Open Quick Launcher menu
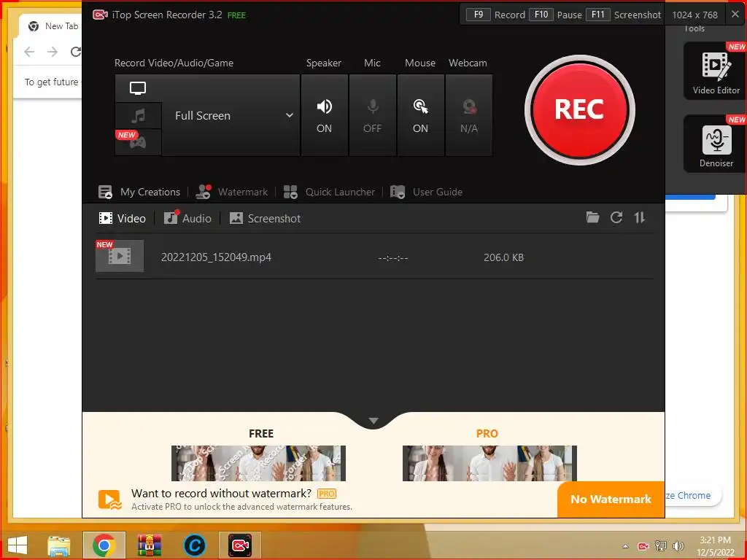Image resolution: width=747 pixels, height=560 pixels. (329, 192)
